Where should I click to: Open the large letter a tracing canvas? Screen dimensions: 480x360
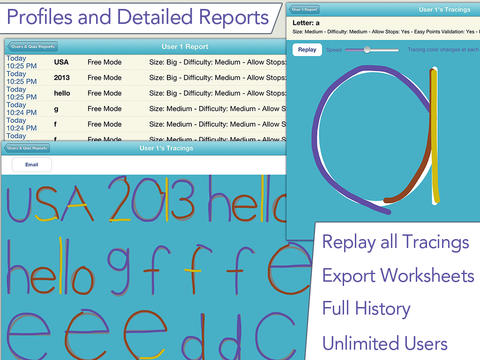point(376,140)
